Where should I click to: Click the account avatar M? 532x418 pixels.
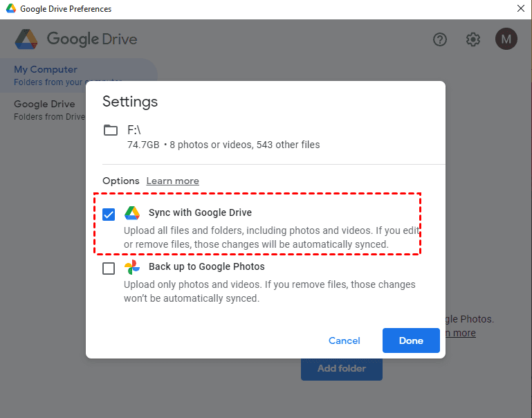click(506, 39)
